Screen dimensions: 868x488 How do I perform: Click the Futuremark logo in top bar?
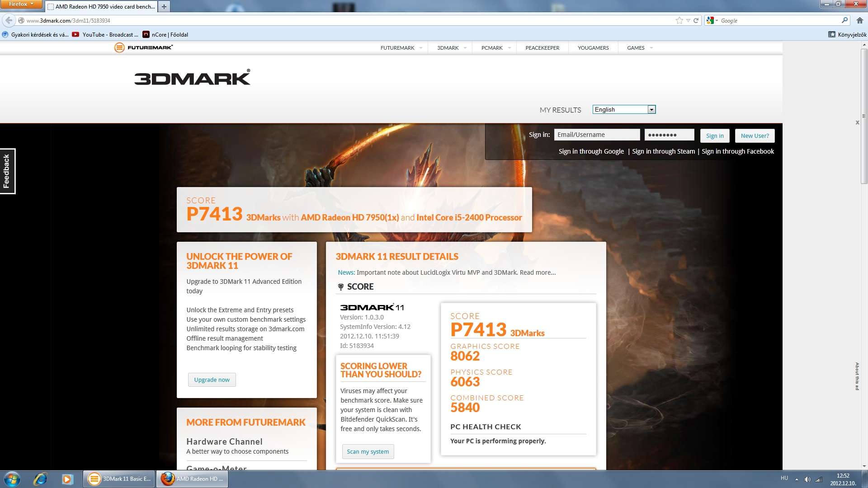pyautogui.click(x=143, y=47)
